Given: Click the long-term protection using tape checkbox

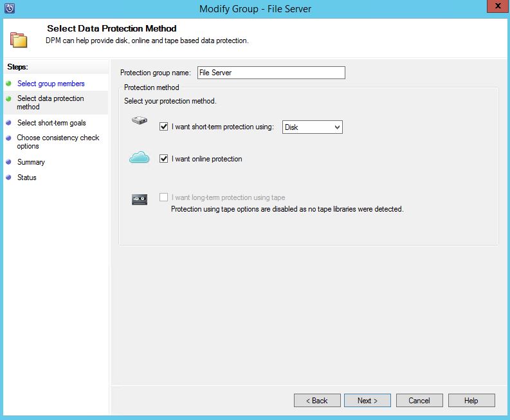Looking at the screenshot, I should pyautogui.click(x=163, y=198).
